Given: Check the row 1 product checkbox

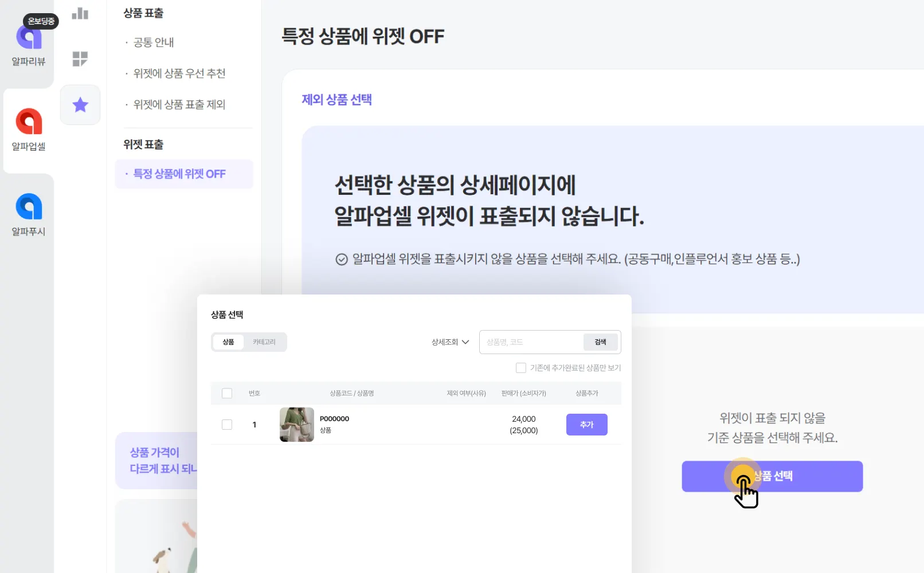Looking at the screenshot, I should [x=227, y=425].
